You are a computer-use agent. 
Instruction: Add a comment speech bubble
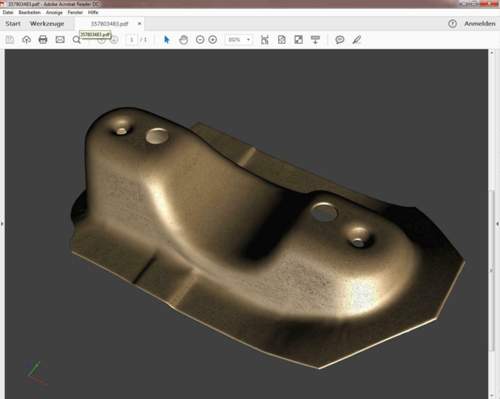pyautogui.click(x=340, y=40)
